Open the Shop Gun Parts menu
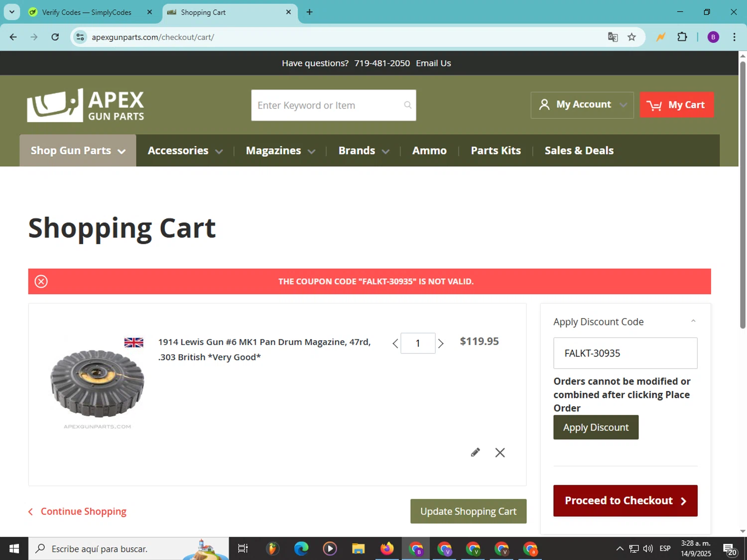747x560 pixels. 78,150
